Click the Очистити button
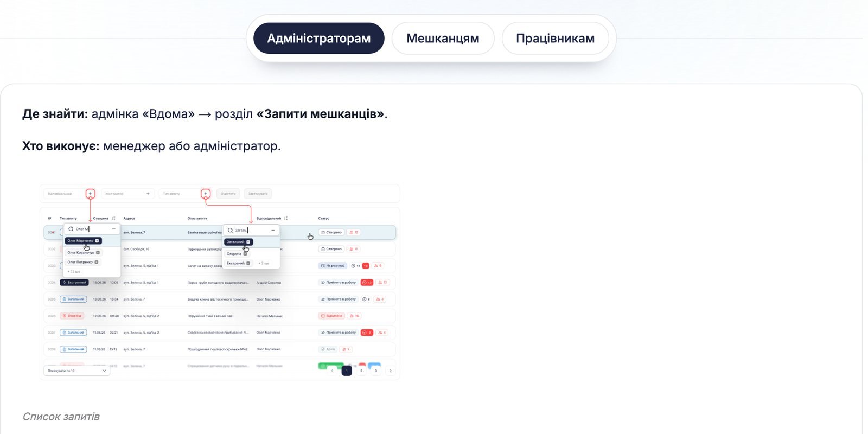 pos(228,194)
